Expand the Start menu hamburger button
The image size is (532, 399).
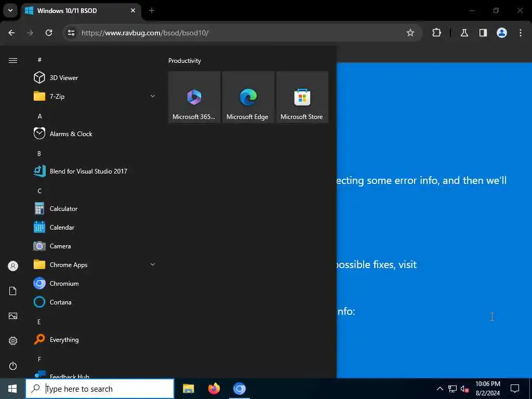tap(13, 60)
